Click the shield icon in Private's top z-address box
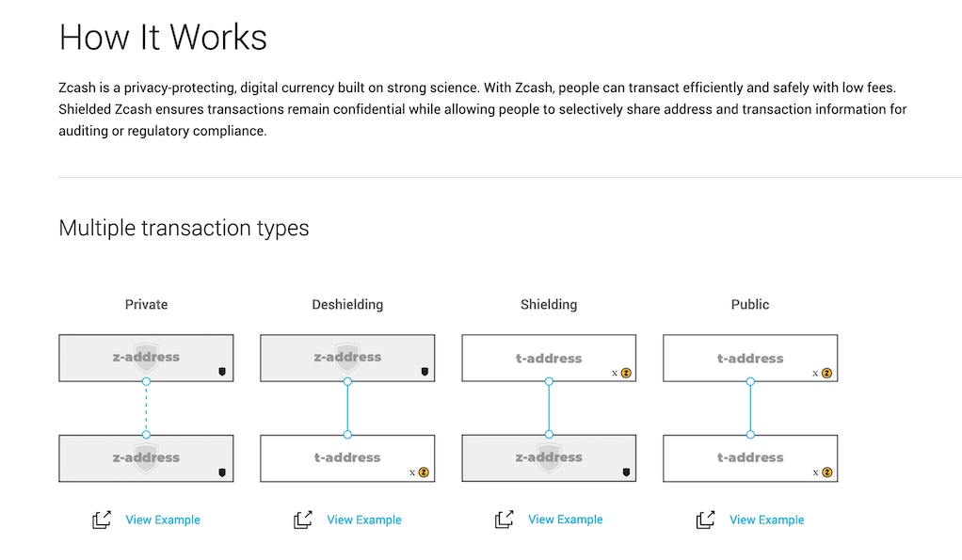 pyautogui.click(x=222, y=373)
